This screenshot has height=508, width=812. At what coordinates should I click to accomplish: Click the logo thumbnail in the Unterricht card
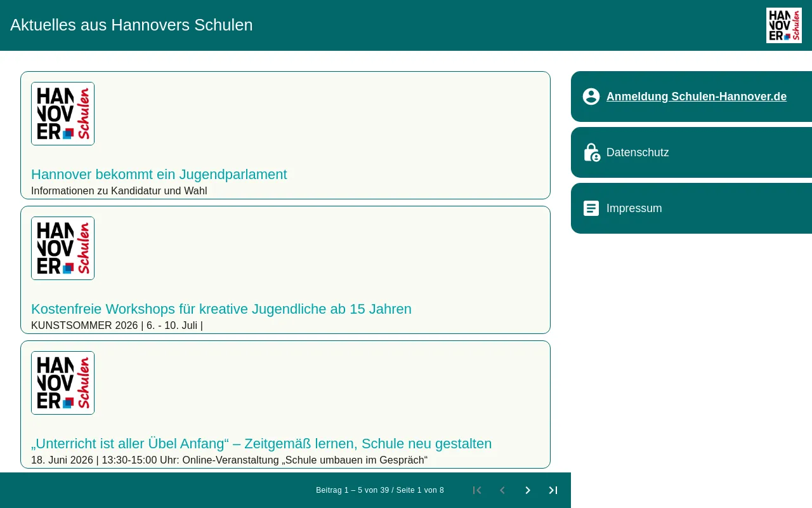(x=63, y=383)
